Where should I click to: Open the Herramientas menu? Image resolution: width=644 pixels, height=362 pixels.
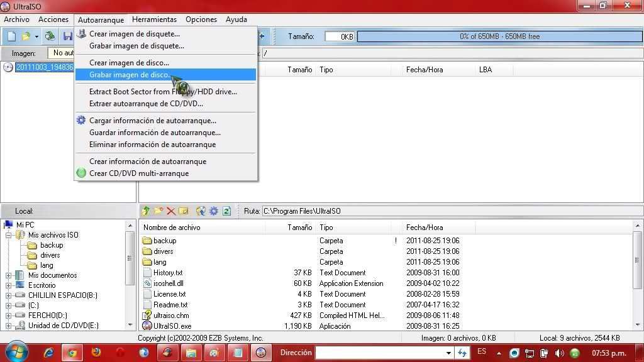154,19
